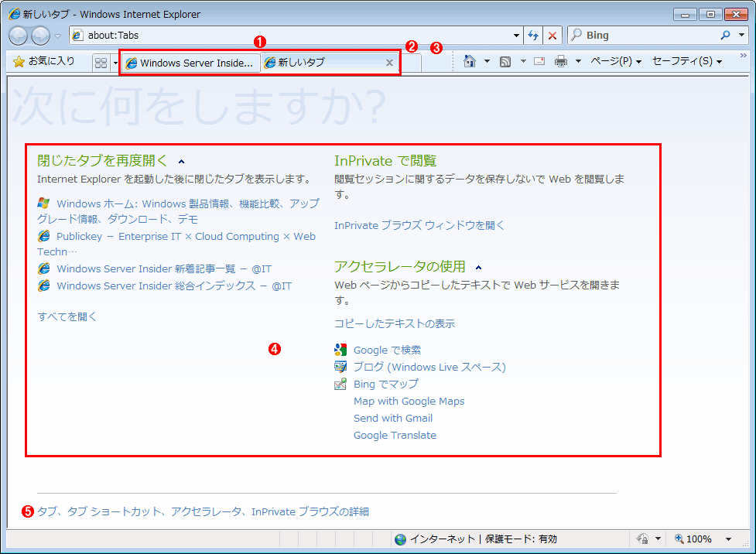Collapse the 閉じたタブを再度開く section
Screen dimensions: 756x554
pyautogui.click(x=181, y=162)
